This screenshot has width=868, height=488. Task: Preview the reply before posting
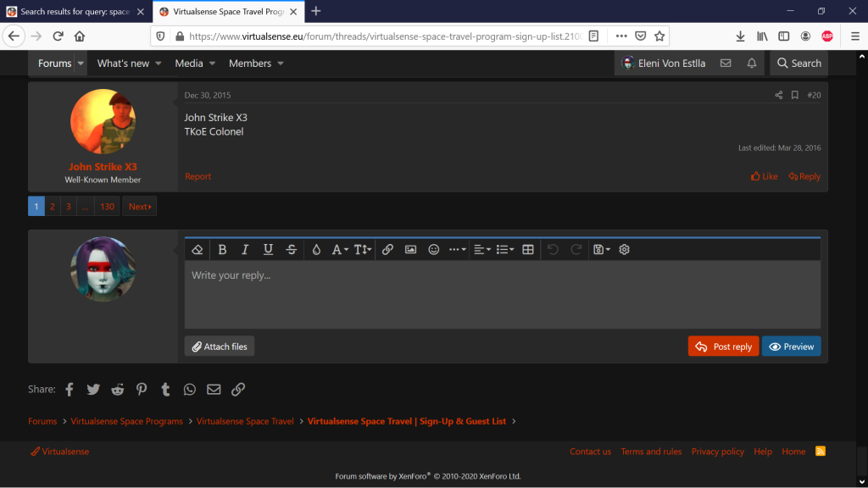tap(791, 347)
